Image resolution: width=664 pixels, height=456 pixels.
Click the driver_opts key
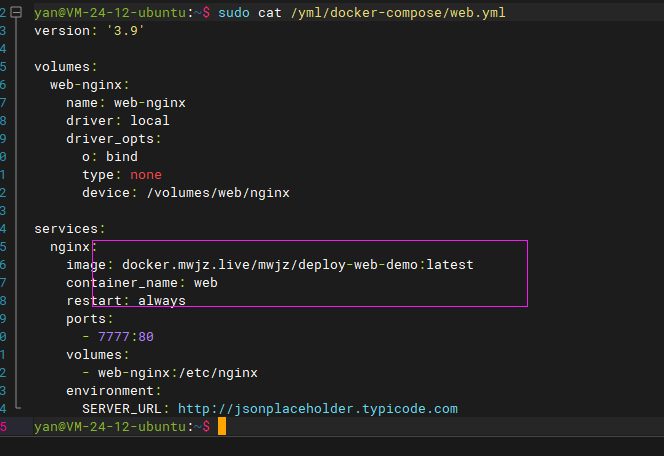(110, 139)
